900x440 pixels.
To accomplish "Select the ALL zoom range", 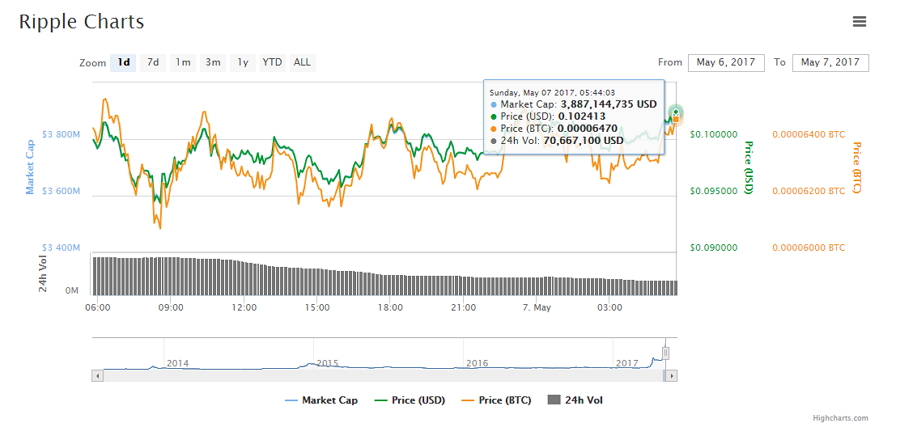I will (x=302, y=63).
